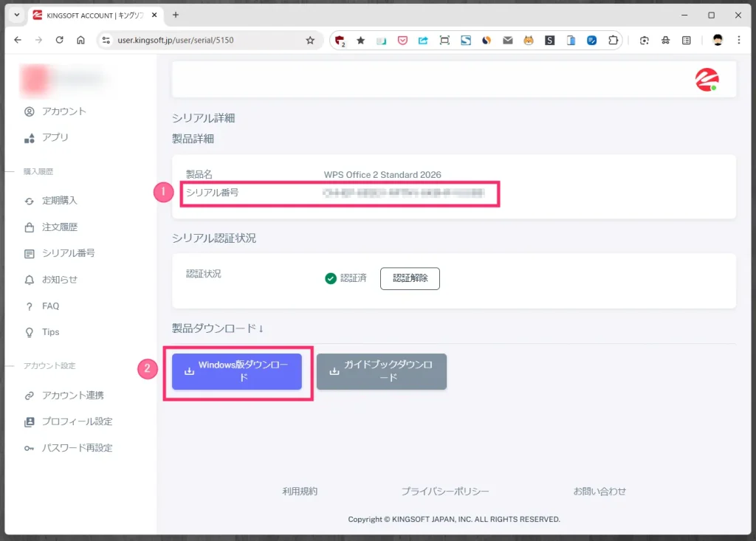Click the blue S square extension icon
756x541 pixels.
(466, 41)
